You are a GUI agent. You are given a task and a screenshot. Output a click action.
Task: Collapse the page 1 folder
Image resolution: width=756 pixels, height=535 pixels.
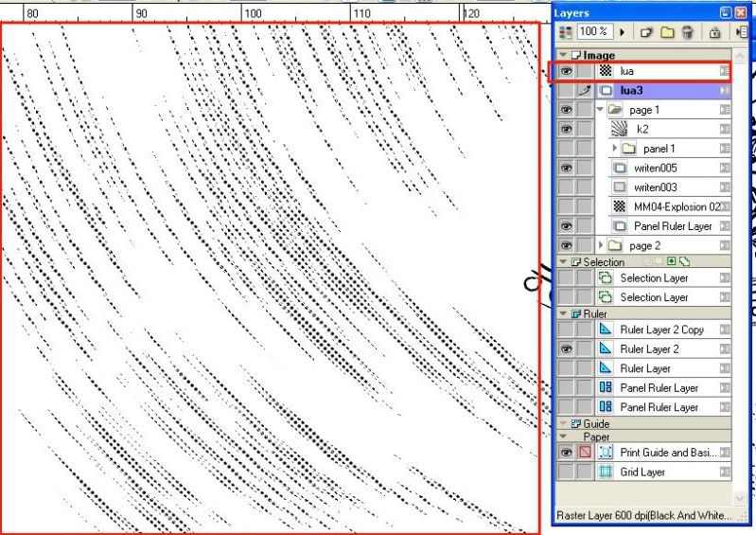[x=600, y=110]
